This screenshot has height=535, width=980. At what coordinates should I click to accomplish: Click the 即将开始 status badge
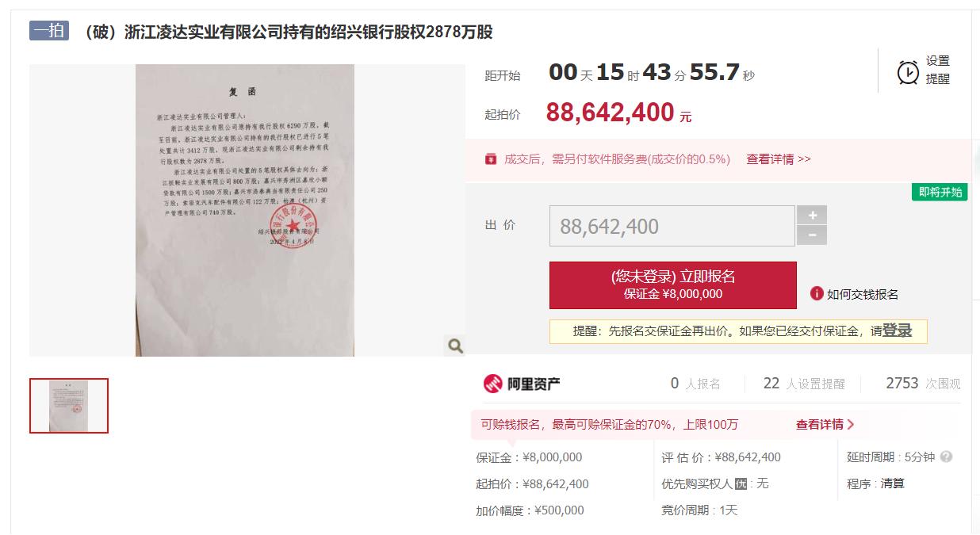click(x=940, y=192)
